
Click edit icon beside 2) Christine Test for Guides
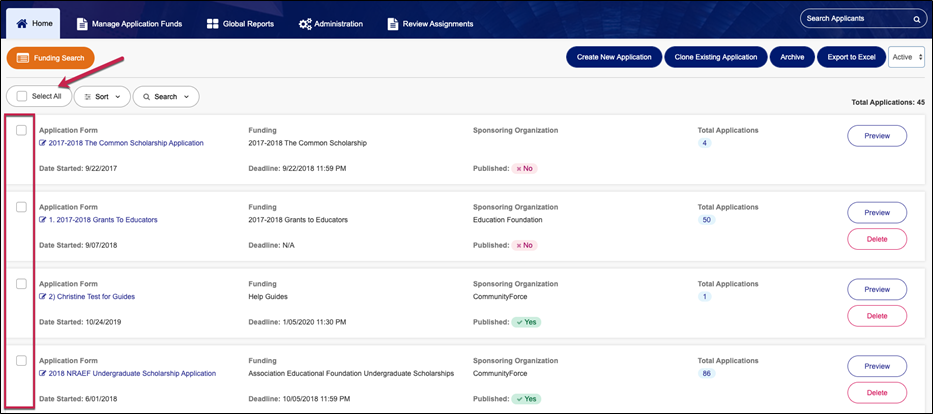42,297
